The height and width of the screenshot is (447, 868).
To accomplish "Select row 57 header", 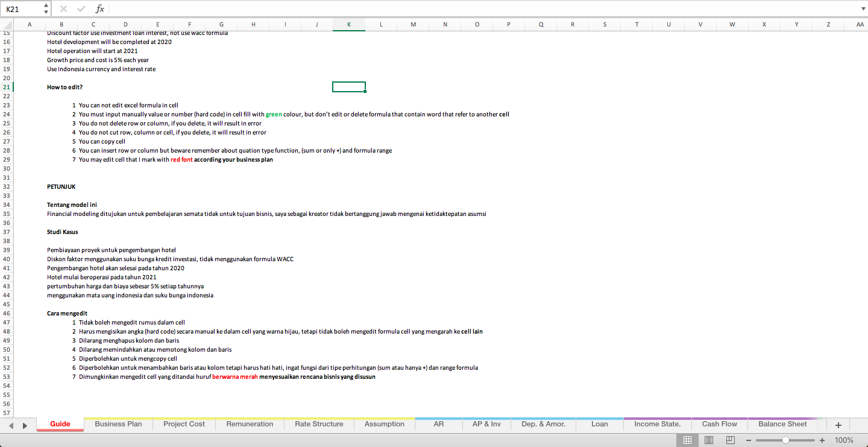I will click(7, 413).
